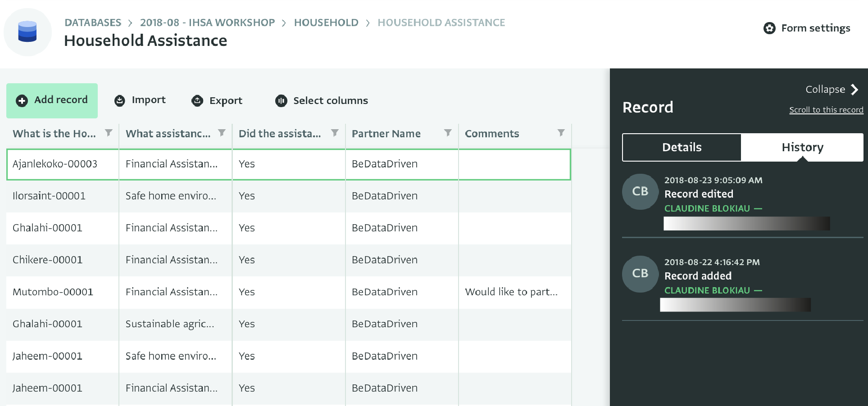Filter the Partner Name column

point(448,133)
